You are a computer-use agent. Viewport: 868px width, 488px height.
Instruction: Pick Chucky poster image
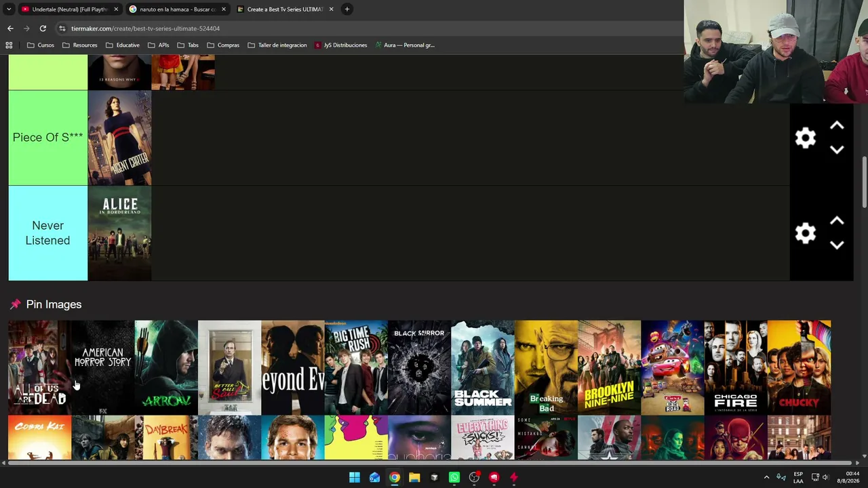[x=799, y=367]
